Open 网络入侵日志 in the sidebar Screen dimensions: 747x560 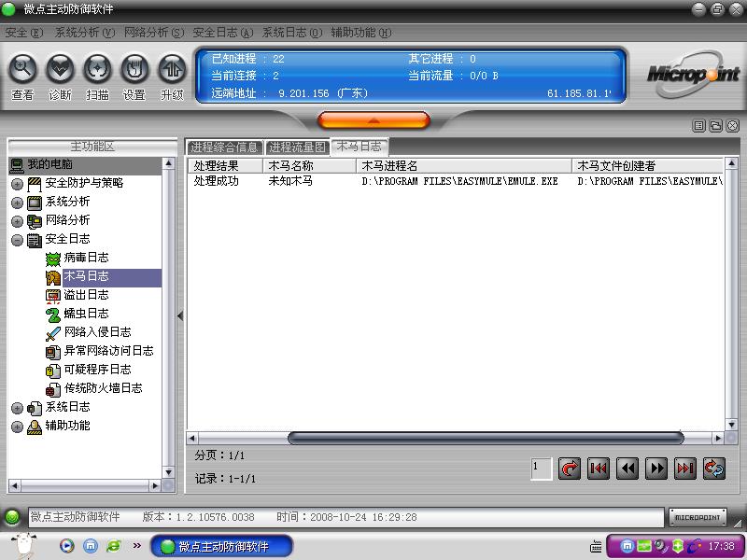pos(97,332)
